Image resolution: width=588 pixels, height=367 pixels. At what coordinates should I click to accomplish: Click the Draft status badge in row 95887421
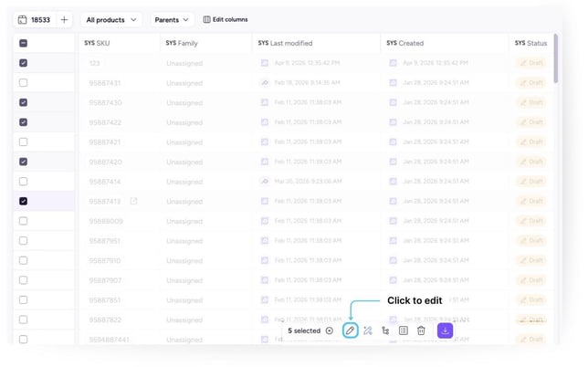[531, 142]
